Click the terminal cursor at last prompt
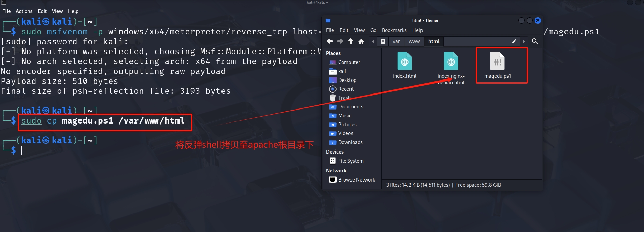 (x=24, y=150)
